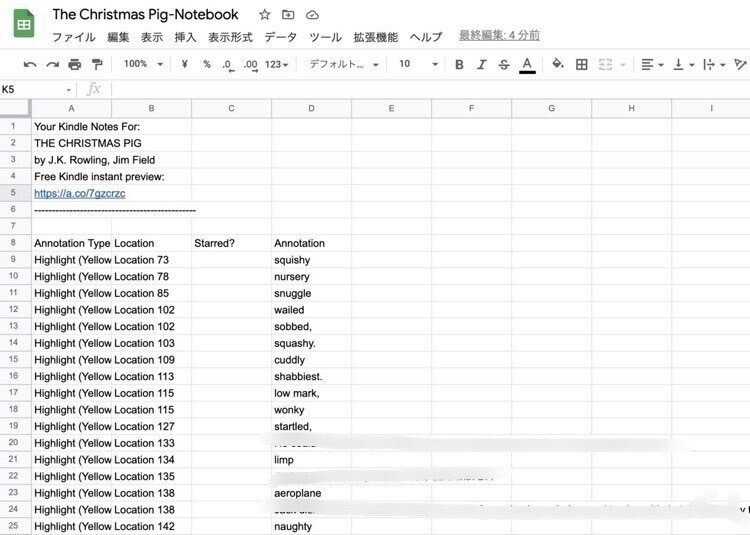750x535 pixels.
Task: Increase decimal places icon
Action: point(251,65)
